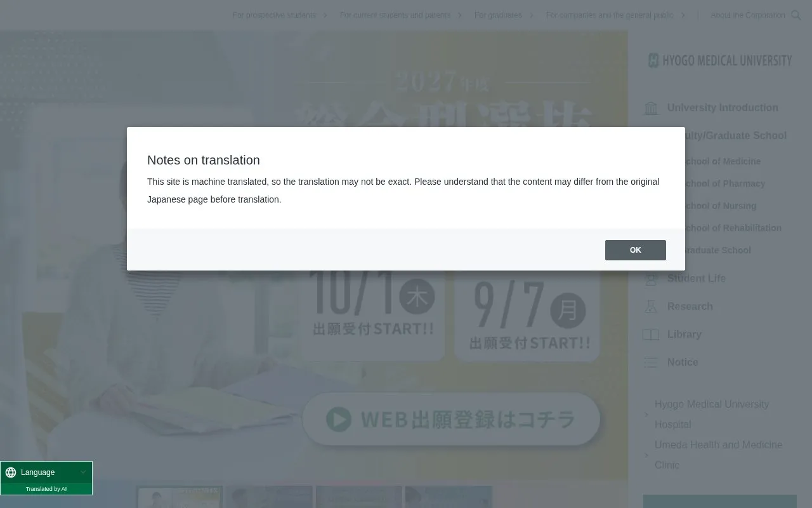
Task: Click arrow beside Hyogo Medical University Hospital
Action: click(646, 415)
